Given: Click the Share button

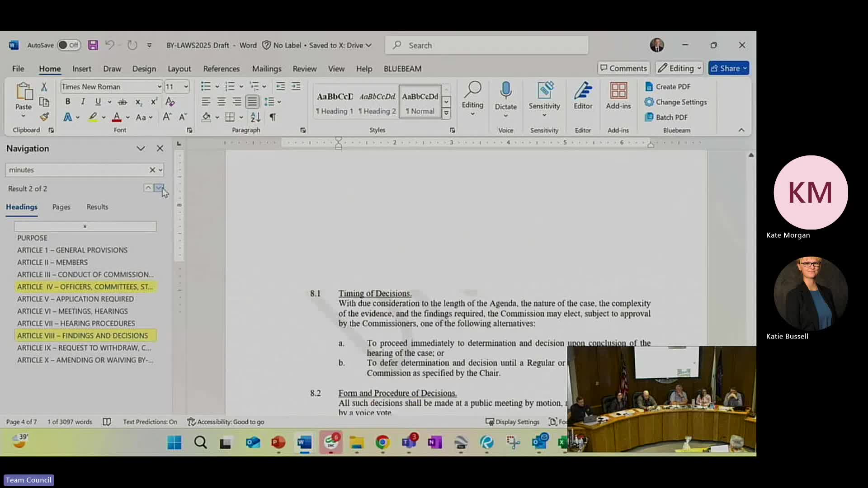Looking at the screenshot, I should click(x=728, y=68).
